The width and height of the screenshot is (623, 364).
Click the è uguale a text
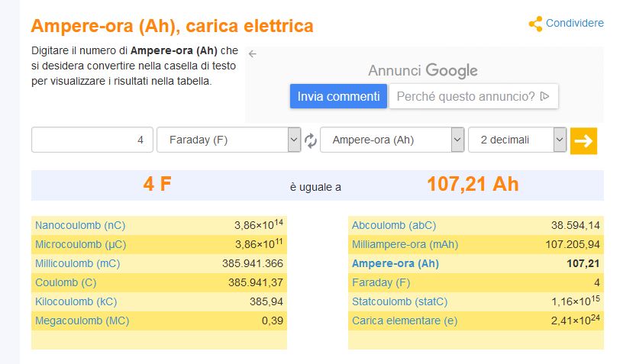315,187
